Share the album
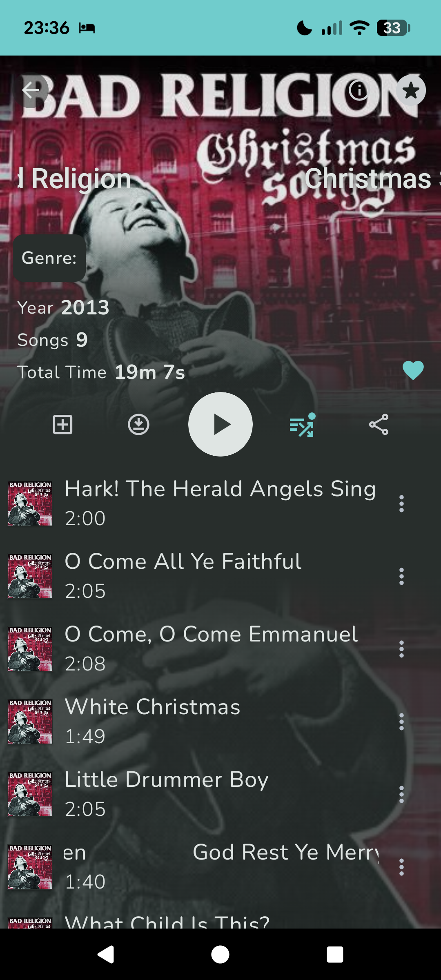 (379, 425)
